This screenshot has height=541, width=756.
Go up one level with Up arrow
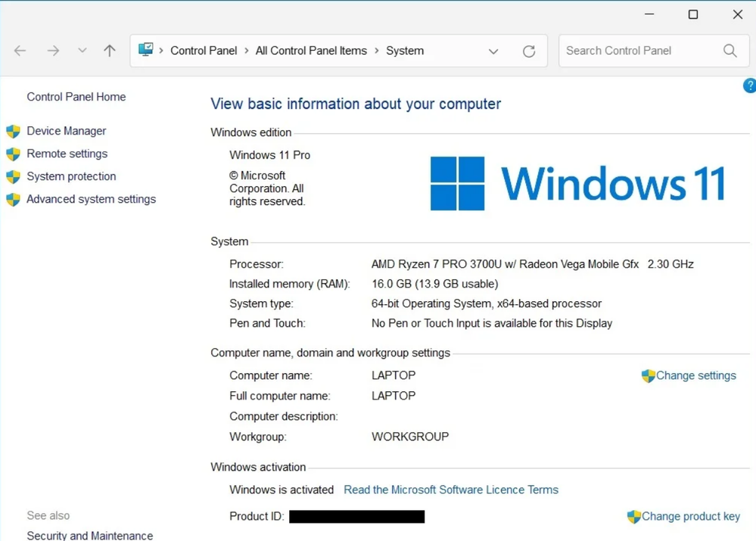click(110, 51)
